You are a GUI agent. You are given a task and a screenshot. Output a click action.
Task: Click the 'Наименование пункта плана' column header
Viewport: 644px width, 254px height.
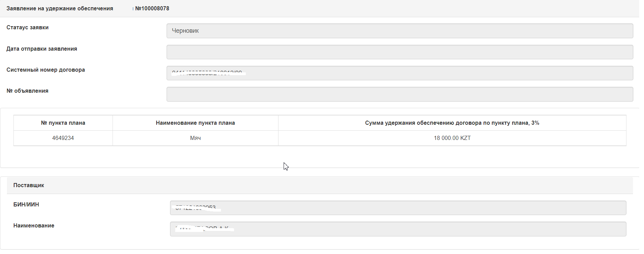pos(195,123)
